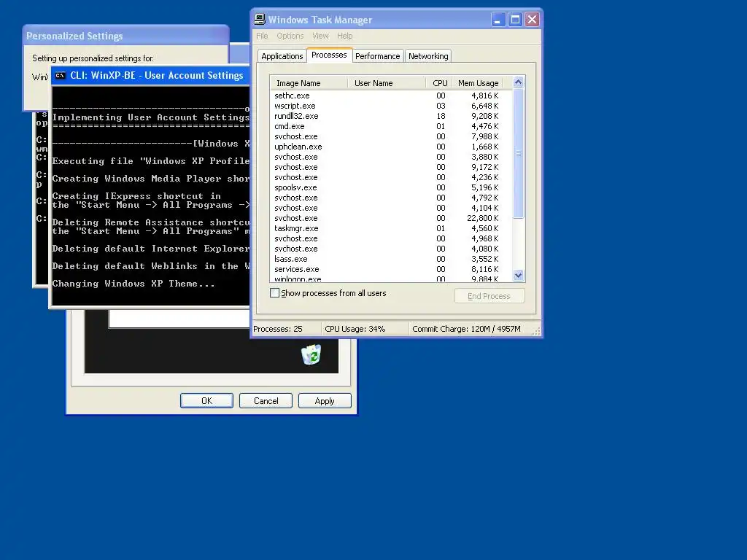
Task: Sort by CPU column header
Action: tap(438, 83)
